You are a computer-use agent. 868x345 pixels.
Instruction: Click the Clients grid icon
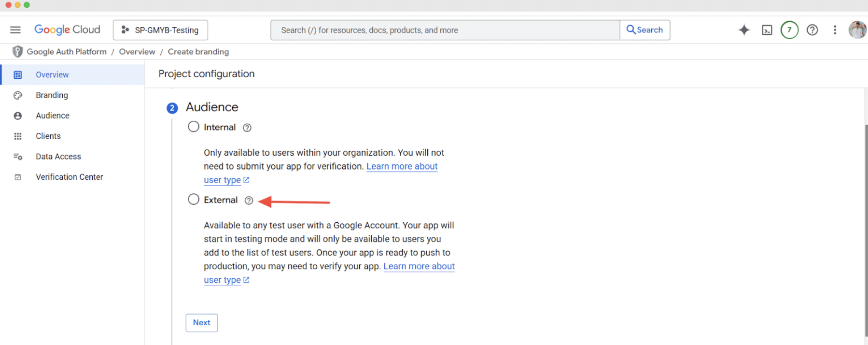point(18,136)
